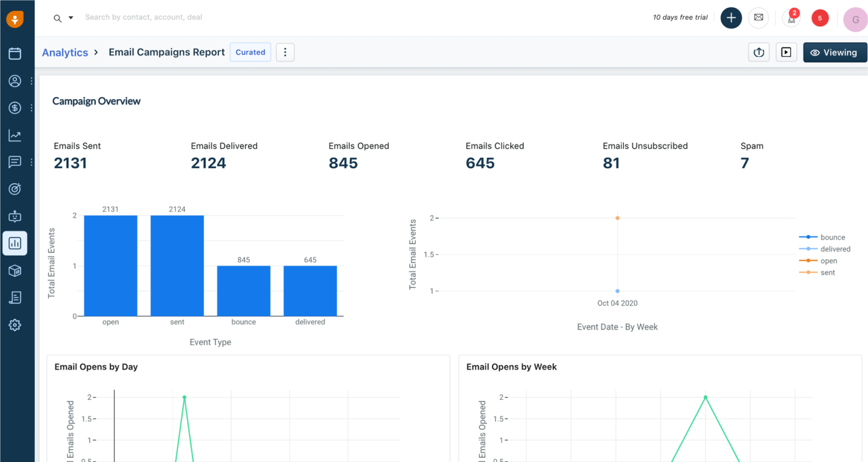Image resolution: width=868 pixels, height=462 pixels.
Task: Click the search magnifier icon
Action: pyautogui.click(x=57, y=18)
